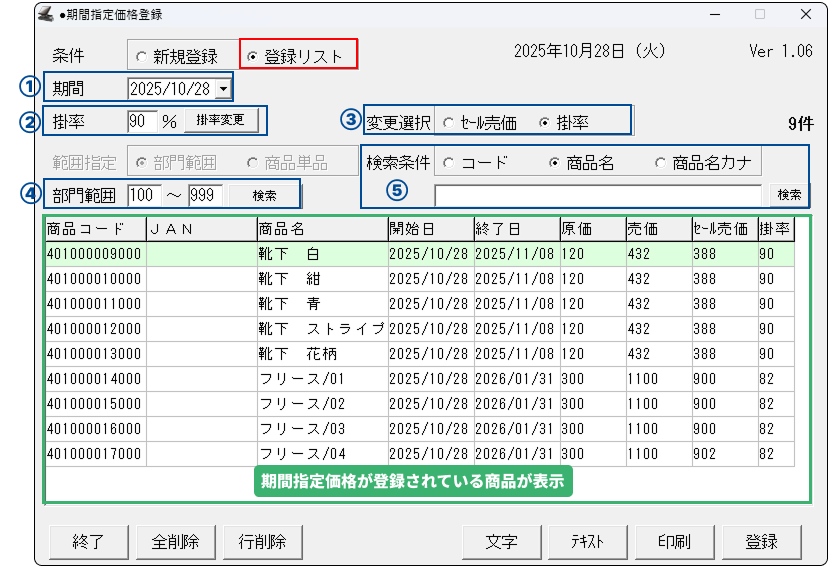Open the 期間 date dropdown arrow
Viewport: 828px width, 566px height.
click(x=221, y=89)
